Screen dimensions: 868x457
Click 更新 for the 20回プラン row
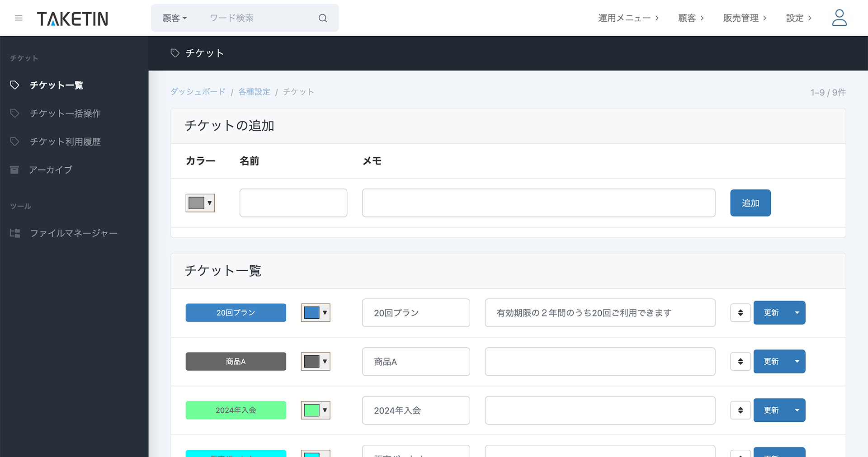[x=771, y=313]
